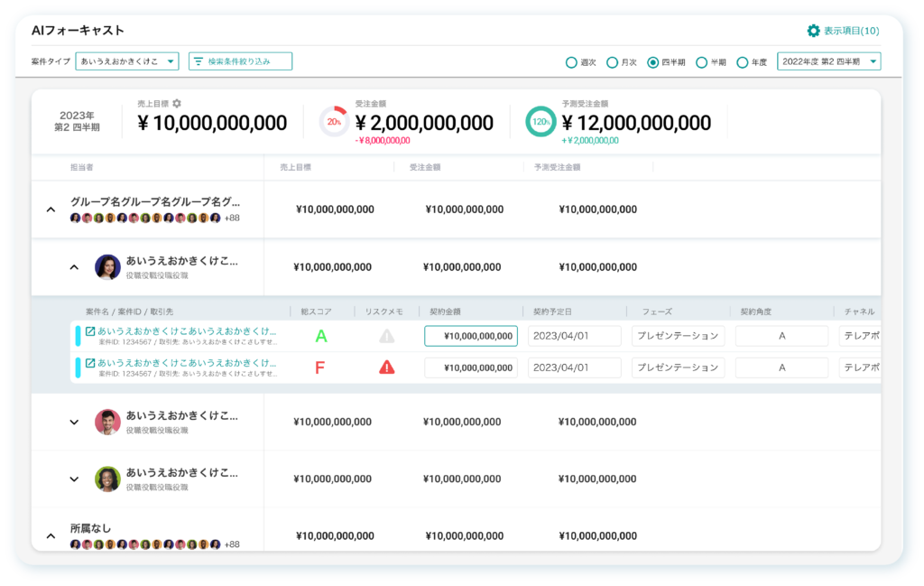Click the 120% forecast donut chart
The height and width of the screenshot is (586, 924).
tap(541, 122)
